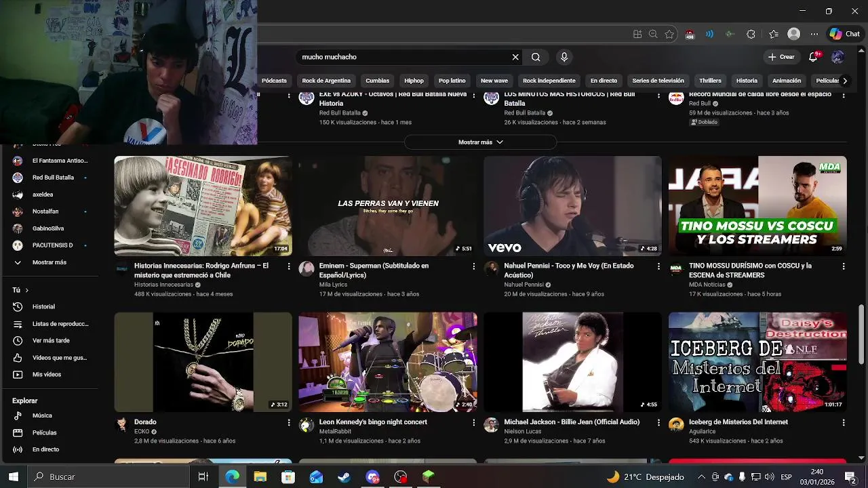Screen dimensions: 868x488
Task: Open Edge settings ellipsis menu
Action: coord(814,34)
